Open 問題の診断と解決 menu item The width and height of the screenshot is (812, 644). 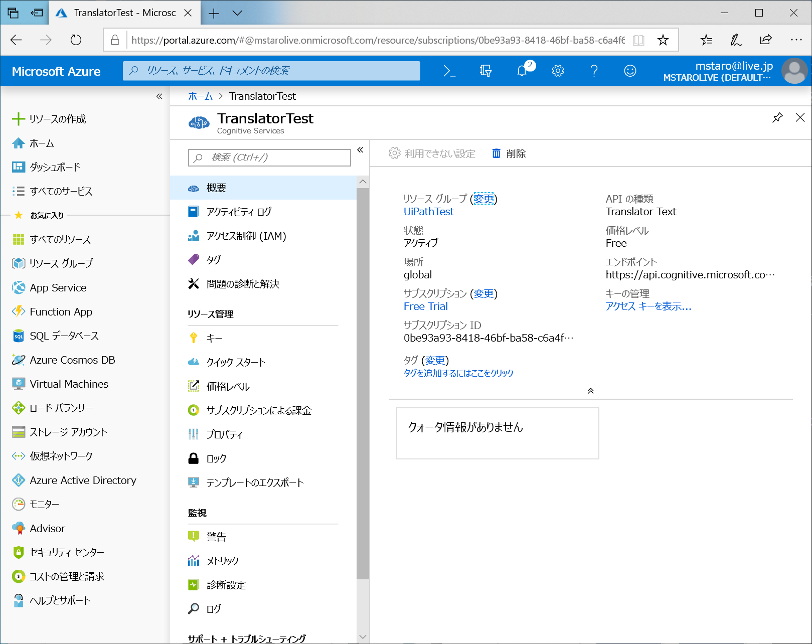(x=263, y=284)
